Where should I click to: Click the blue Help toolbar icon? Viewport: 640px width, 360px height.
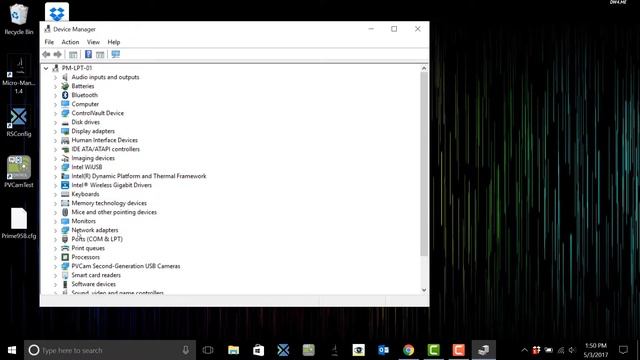click(88, 54)
